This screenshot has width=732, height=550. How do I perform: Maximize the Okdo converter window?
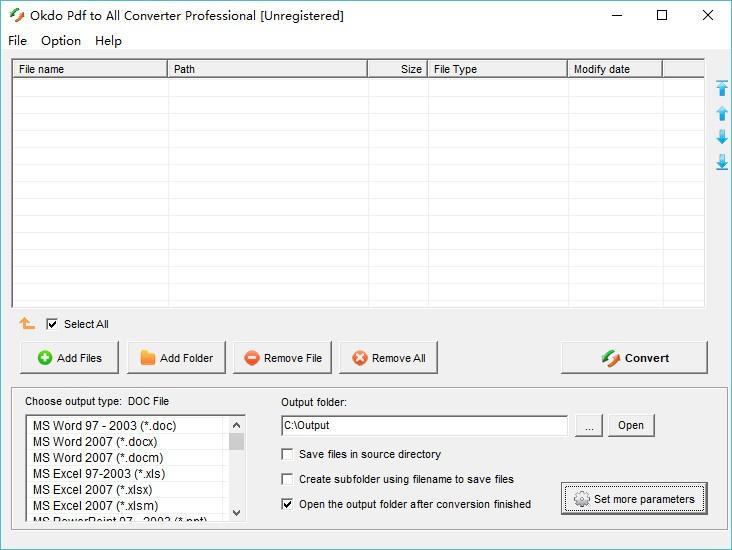(x=662, y=15)
